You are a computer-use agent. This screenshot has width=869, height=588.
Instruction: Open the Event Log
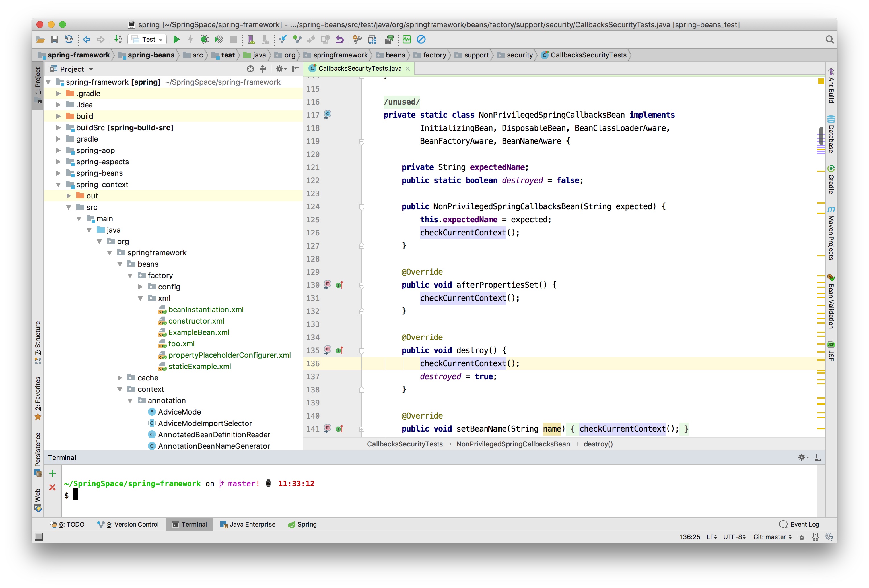[799, 524]
